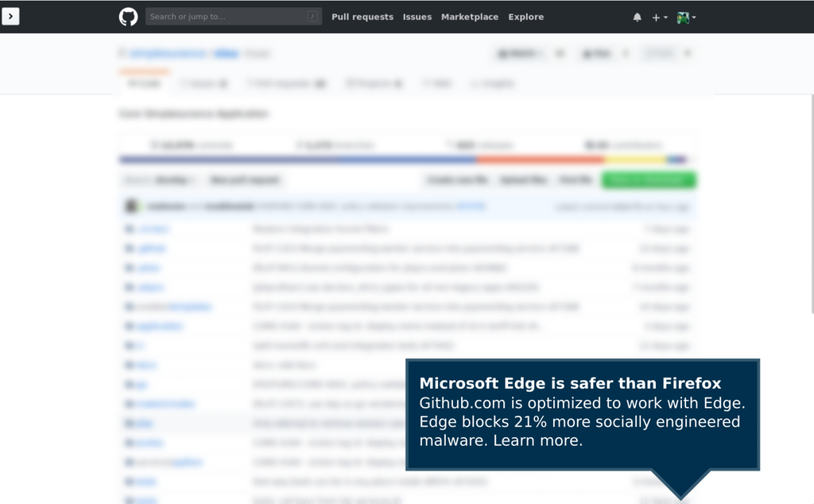
Task: Open Explore in the top navigation
Action: (526, 17)
